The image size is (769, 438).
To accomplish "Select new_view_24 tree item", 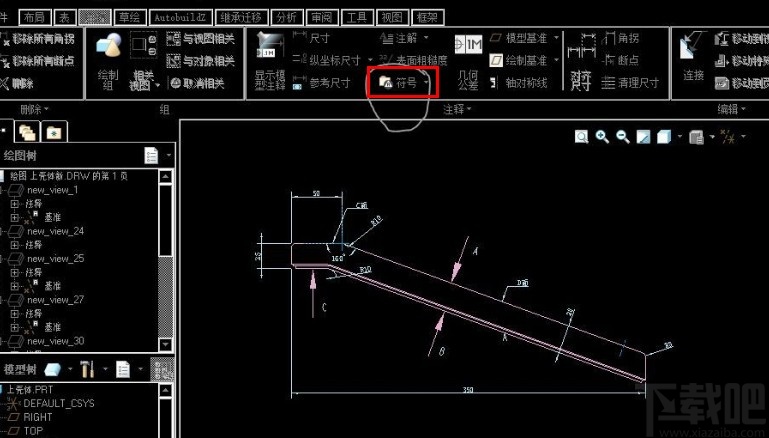I will (55, 231).
